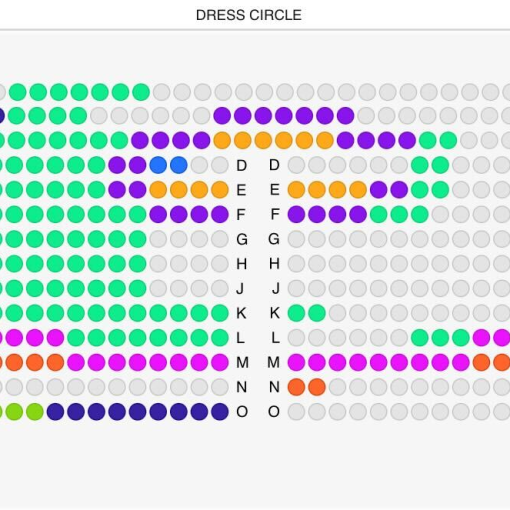510x510 pixels.
Task: Select navy seat nearest the left O label
Action: (220, 412)
